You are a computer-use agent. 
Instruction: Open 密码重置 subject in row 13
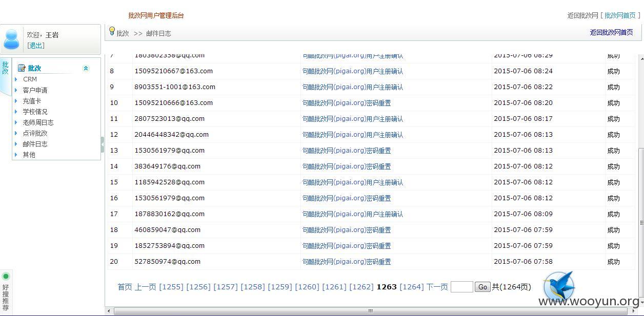click(x=347, y=151)
